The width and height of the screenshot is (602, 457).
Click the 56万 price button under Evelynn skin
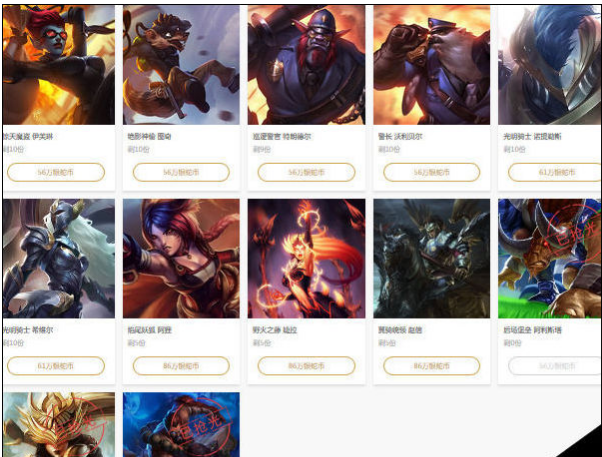click(x=56, y=172)
